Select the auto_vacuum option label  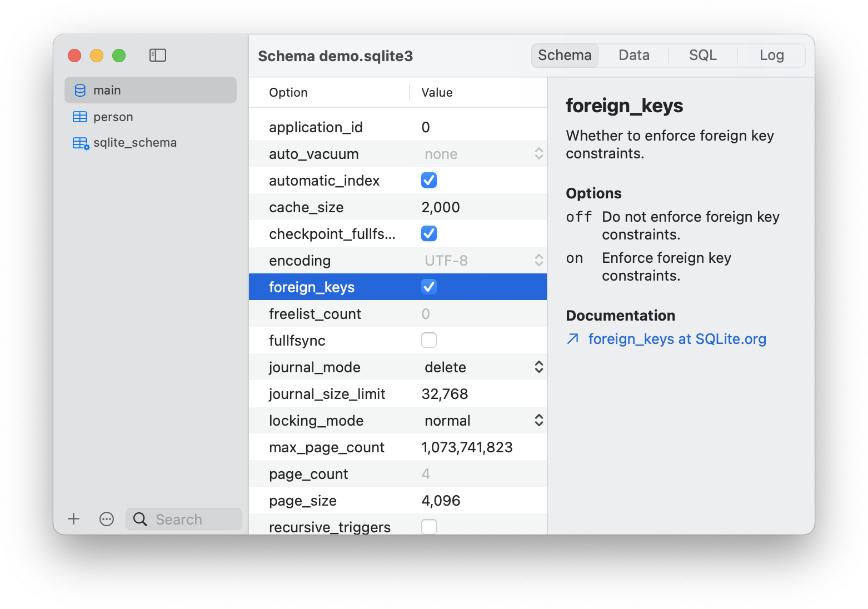(314, 154)
